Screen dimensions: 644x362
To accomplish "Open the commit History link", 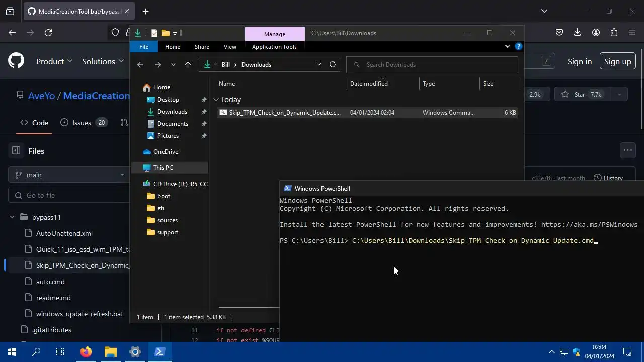I will coord(608,178).
